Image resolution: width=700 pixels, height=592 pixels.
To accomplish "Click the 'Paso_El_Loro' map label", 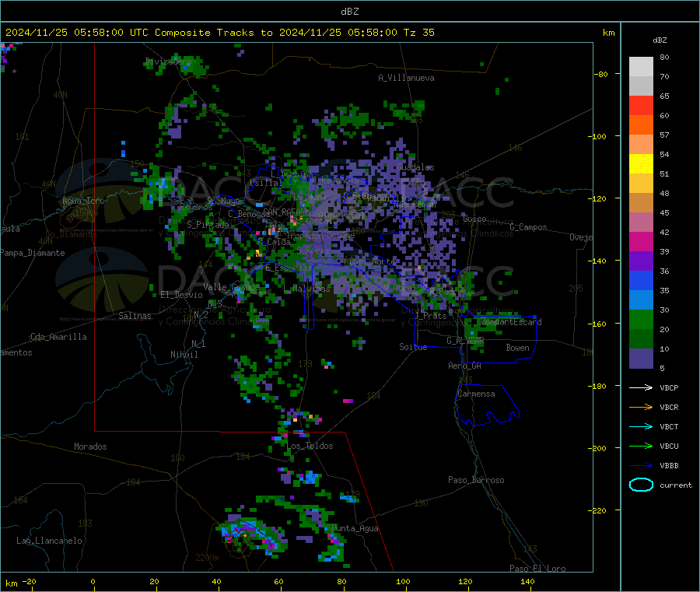I will (538, 569).
